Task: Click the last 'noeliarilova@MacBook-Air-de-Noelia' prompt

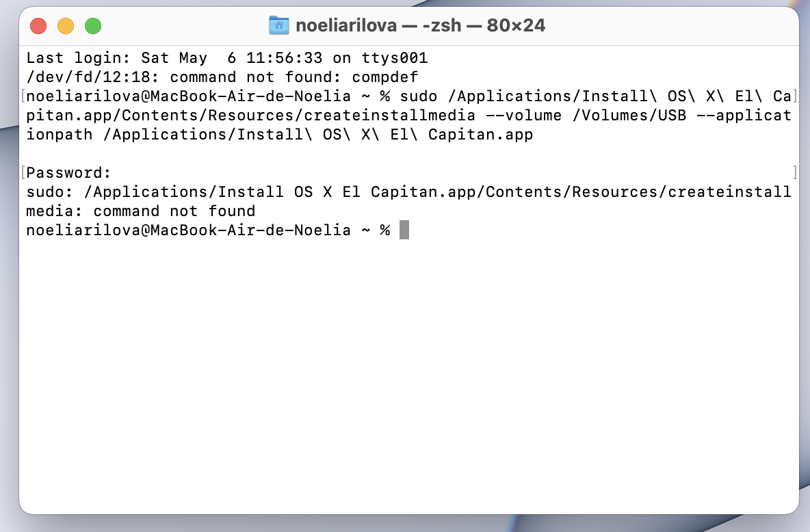Action: (187, 230)
